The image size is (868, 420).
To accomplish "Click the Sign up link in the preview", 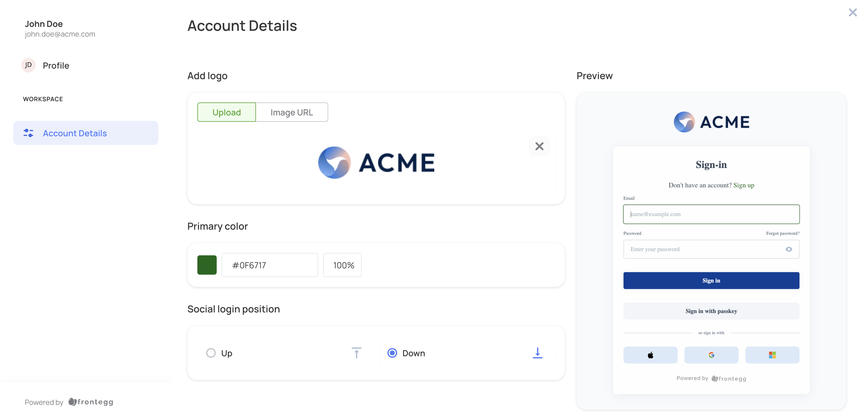I will click(x=744, y=185).
